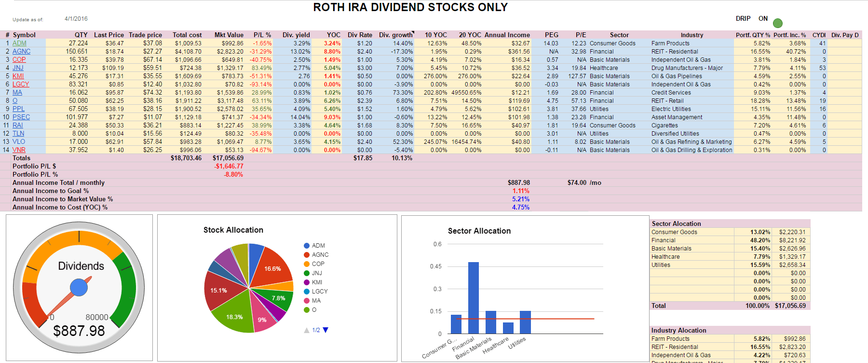Screen dimensions: 868x363
Task: Open the ADM ticker link
Action: [19, 43]
